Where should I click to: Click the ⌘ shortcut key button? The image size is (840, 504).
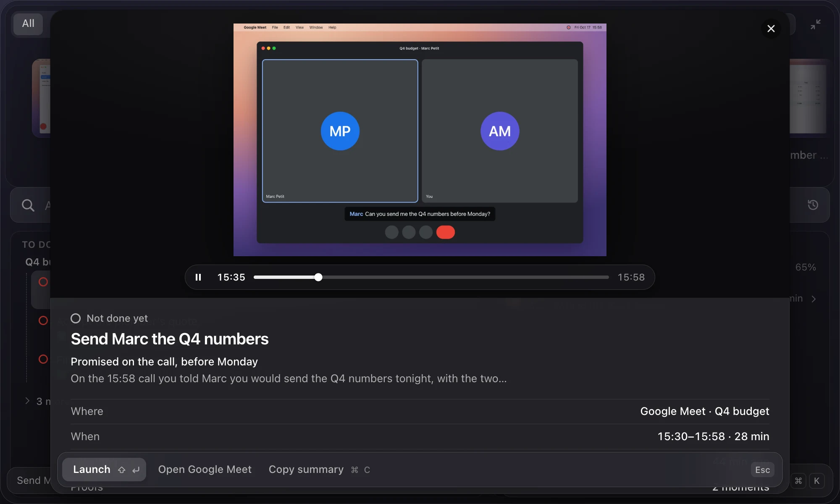798,481
